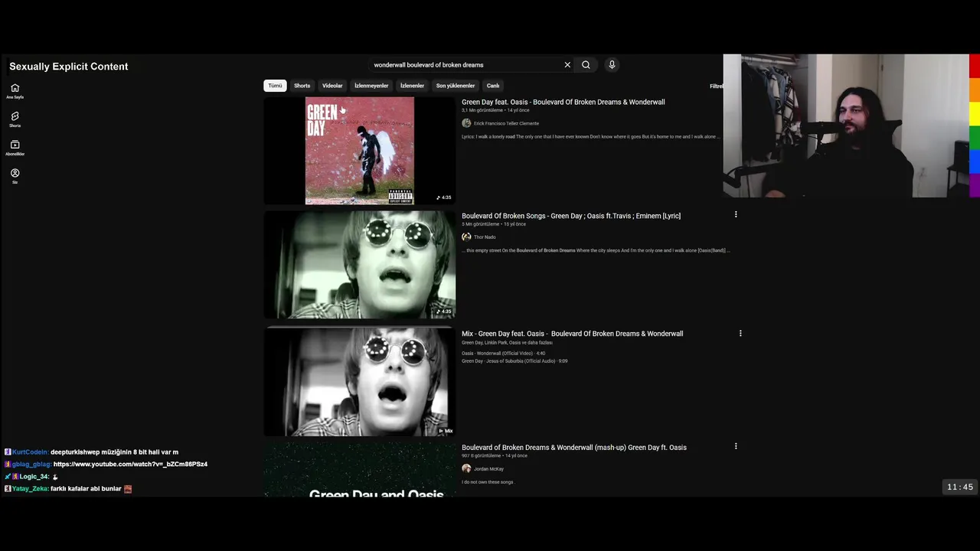Screen dimensions: 980x551
Task: Click Erick Francisco Tellez Clemente channel avatar
Action: 466,123
